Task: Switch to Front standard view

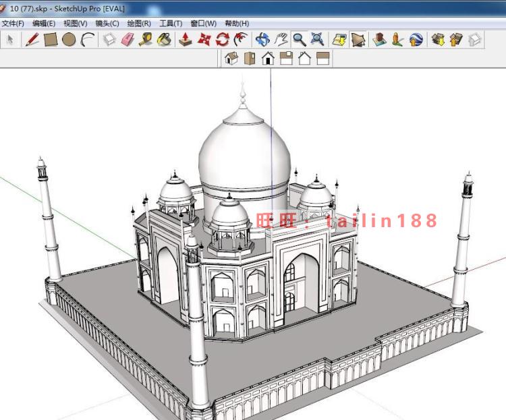Action: 268,59
